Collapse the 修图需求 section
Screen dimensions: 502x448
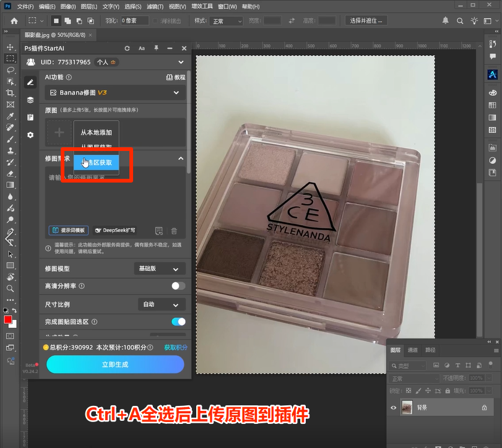tap(181, 158)
